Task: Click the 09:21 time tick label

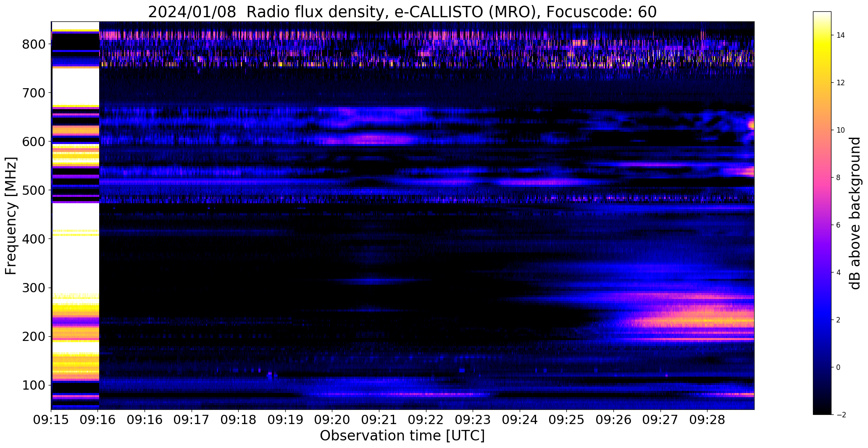Action: [379, 419]
